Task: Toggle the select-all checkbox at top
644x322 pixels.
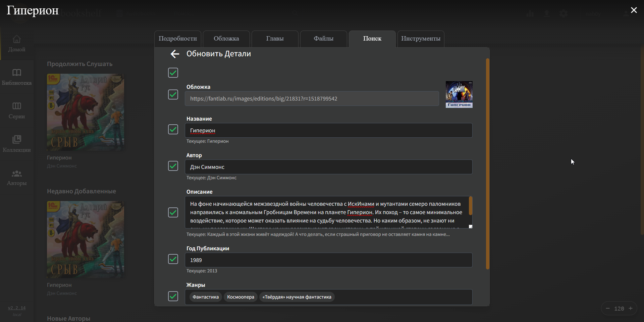Action: coord(173,73)
